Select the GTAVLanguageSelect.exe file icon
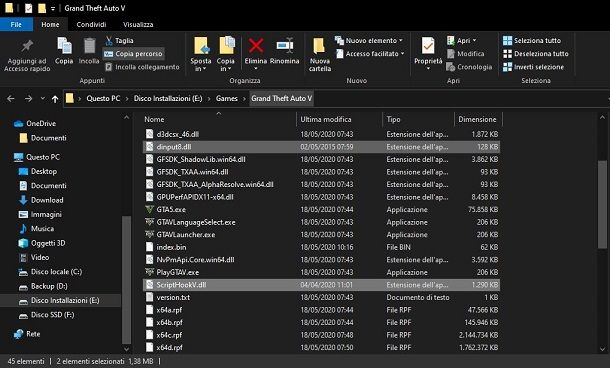The height and width of the screenshot is (368, 610). [x=149, y=222]
